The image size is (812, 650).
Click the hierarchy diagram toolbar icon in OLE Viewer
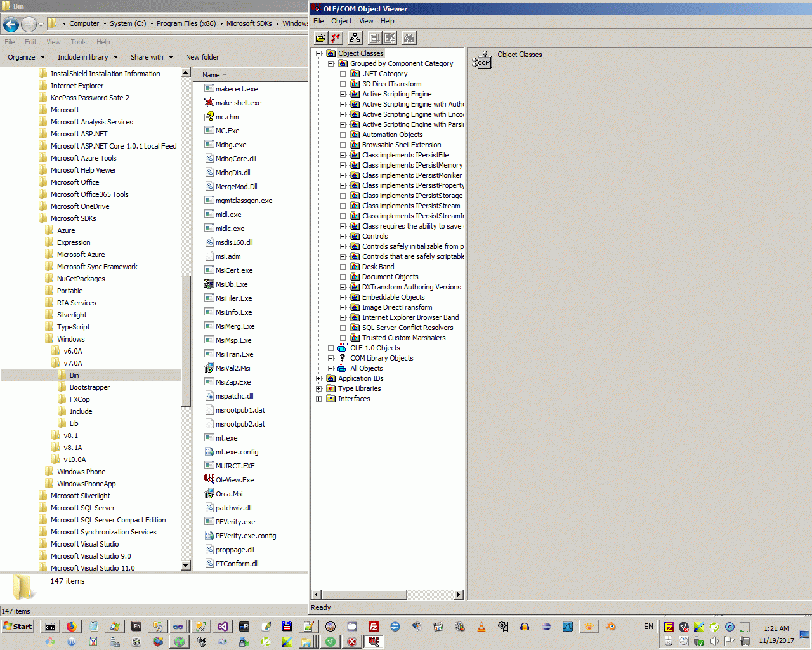(x=355, y=38)
